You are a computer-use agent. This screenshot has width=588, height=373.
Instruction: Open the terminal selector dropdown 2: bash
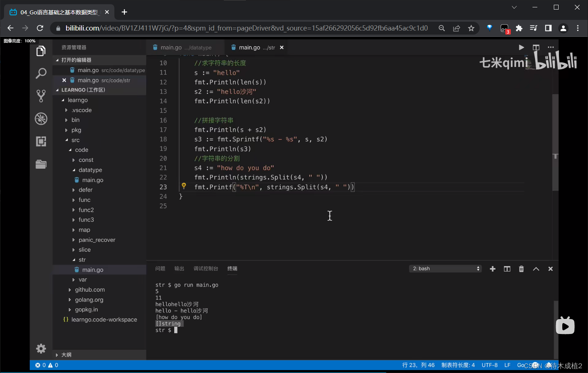coord(445,269)
